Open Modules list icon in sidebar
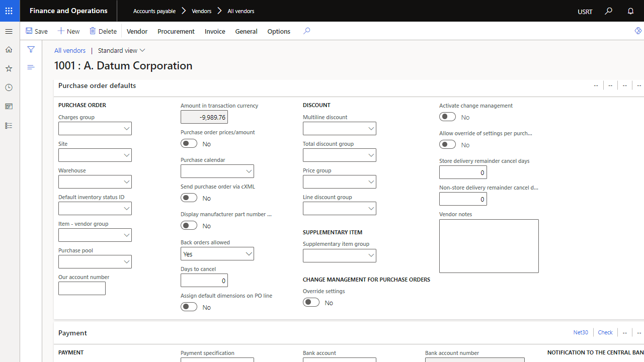Screen dimensions: 644x362 click(x=9, y=126)
